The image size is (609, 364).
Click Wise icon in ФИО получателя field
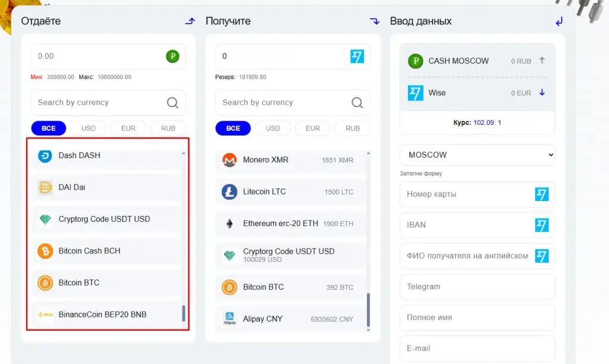point(542,256)
